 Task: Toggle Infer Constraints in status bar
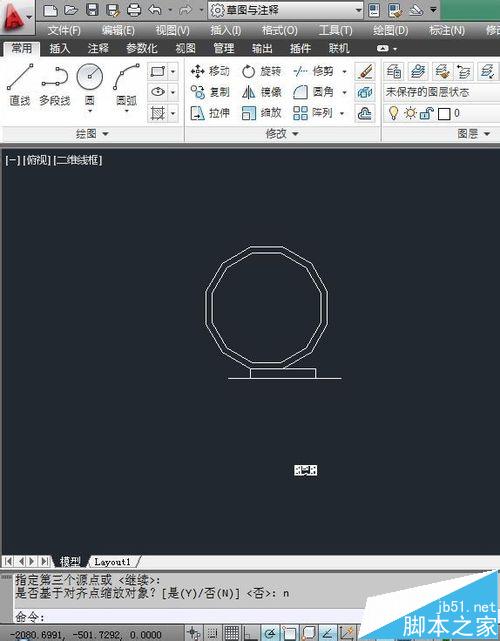[193, 633]
